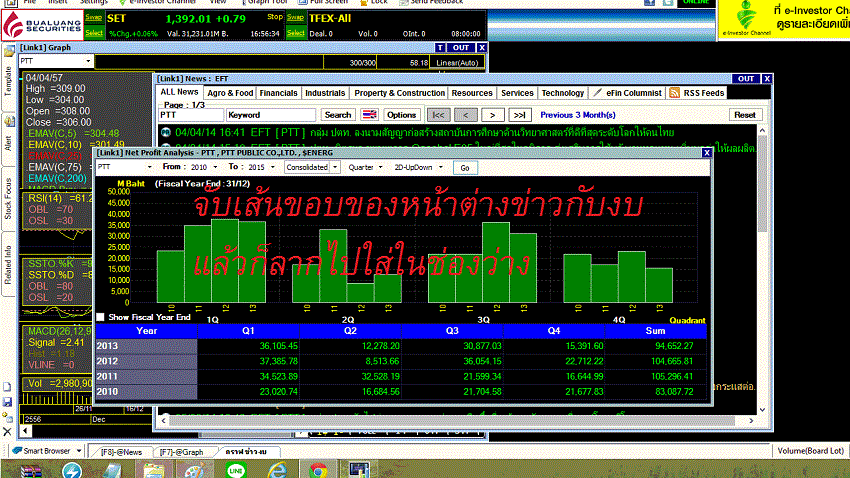Click the blank page icon in left sidebar

[7, 387]
